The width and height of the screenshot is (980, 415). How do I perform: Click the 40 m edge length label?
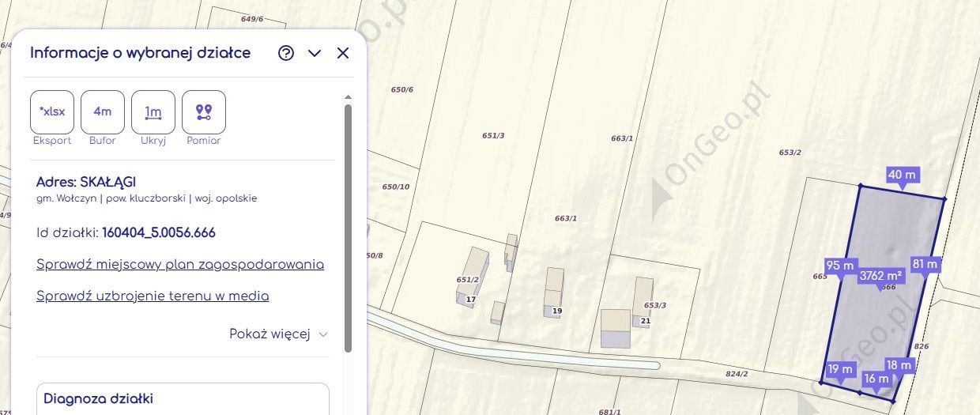902,175
